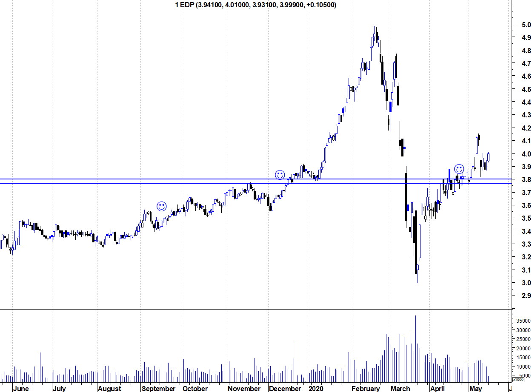Click the 25000 volume axis label
Screen dimensions: 532x392
[x=524, y=339]
